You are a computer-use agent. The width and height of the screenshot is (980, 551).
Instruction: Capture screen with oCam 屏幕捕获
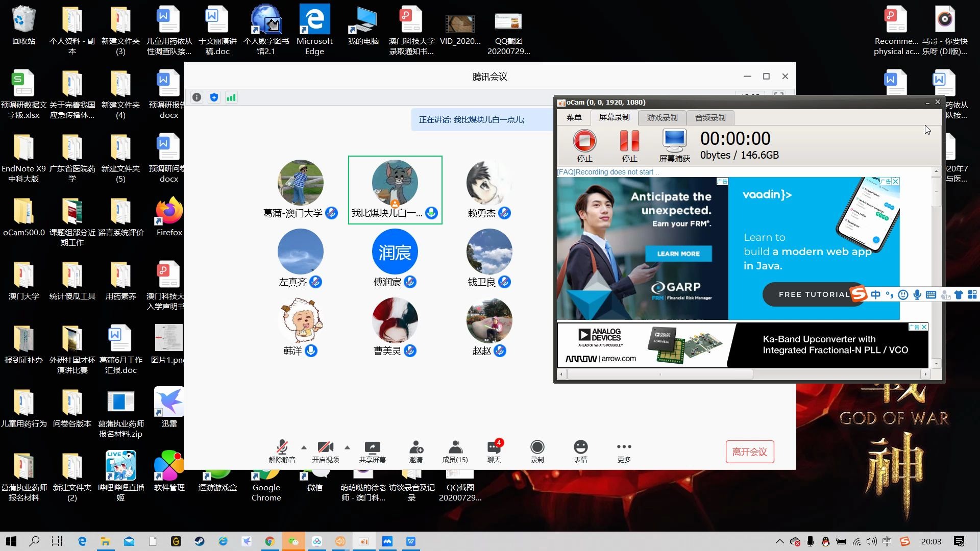[675, 145]
